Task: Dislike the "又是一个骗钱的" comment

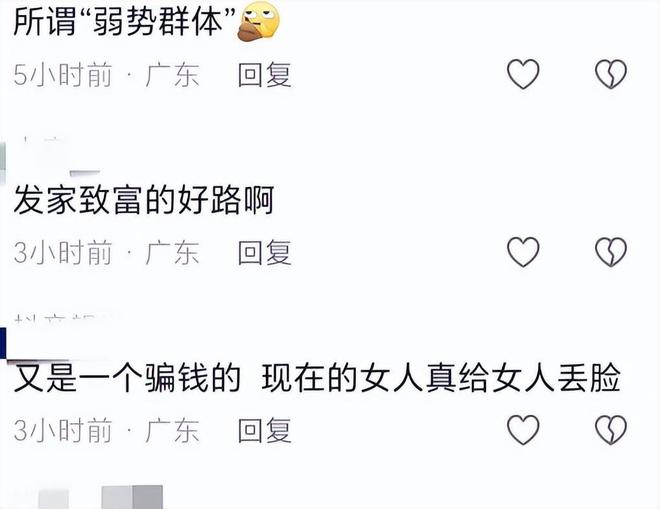Action: point(611,429)
